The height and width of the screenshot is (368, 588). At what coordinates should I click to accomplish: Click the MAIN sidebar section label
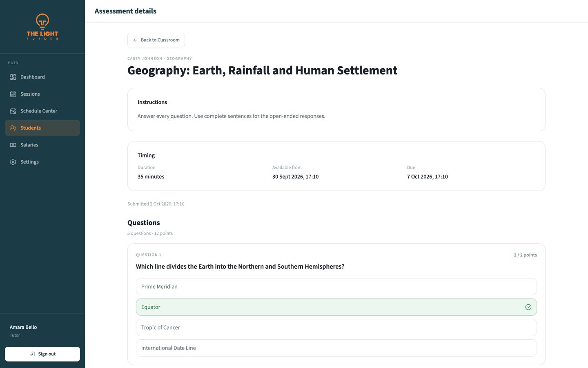tap(13, 63)
